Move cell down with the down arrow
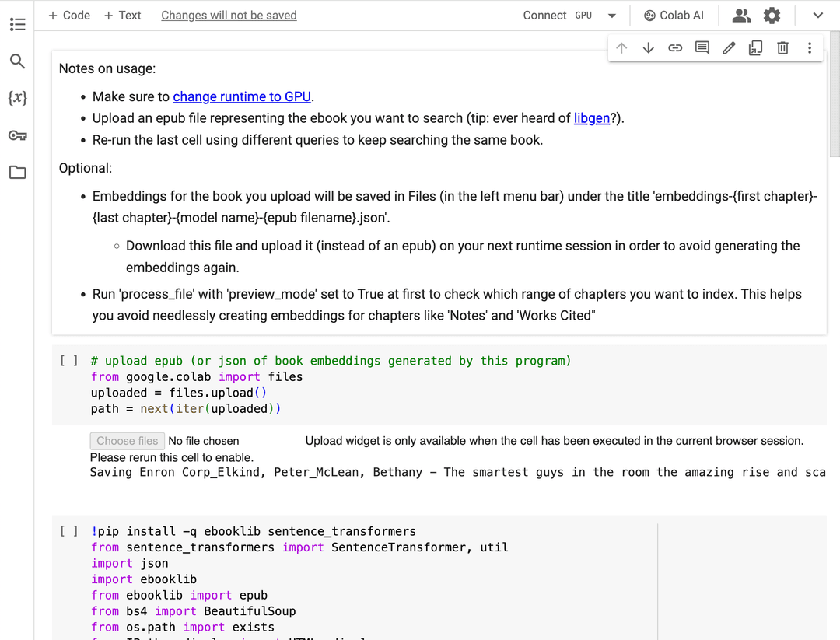The height and width of the screenshot is (640, 840). (x=648, y=48)
